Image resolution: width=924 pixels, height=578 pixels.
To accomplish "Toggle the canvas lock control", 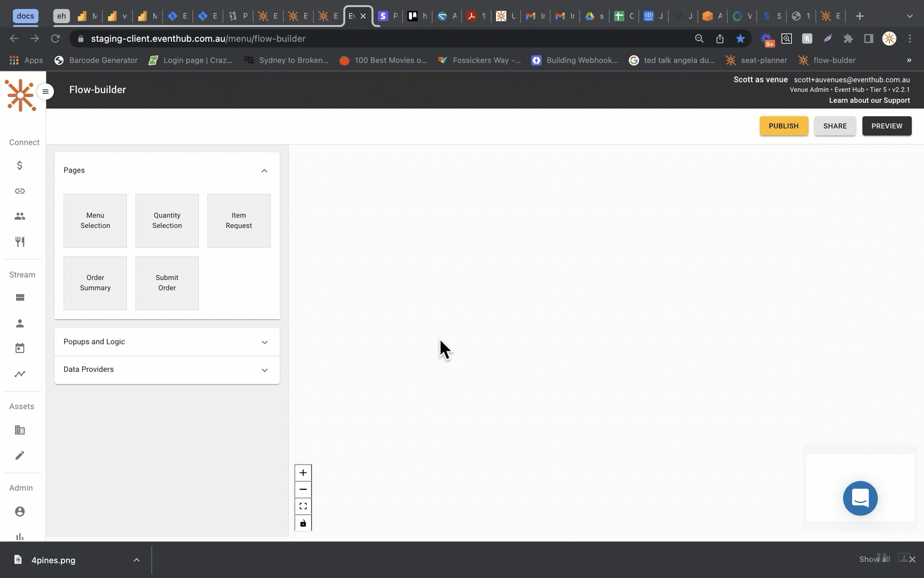I will point(303,523).
